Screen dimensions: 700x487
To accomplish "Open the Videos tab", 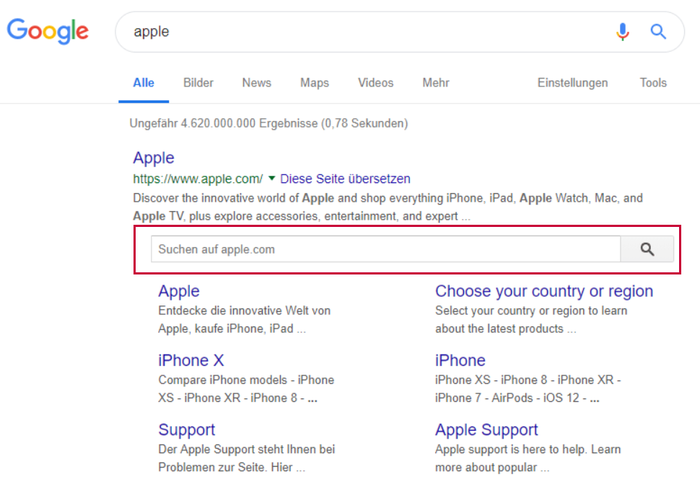I will pyautogui.click(x=375, y=83).
